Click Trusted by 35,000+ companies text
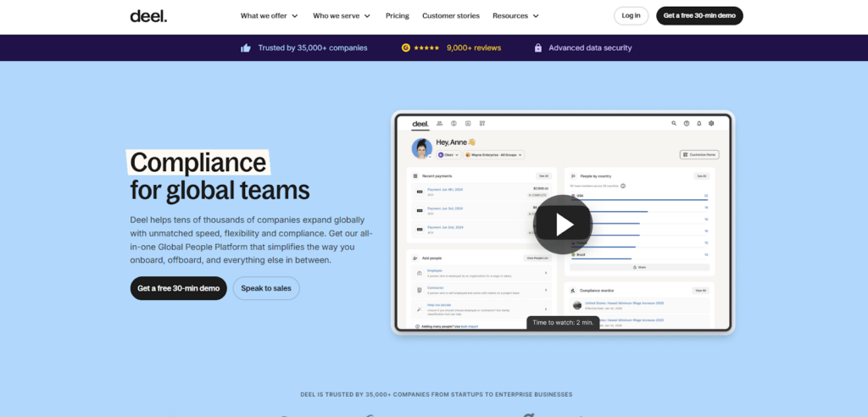The image size is (868, 417). 313,48
